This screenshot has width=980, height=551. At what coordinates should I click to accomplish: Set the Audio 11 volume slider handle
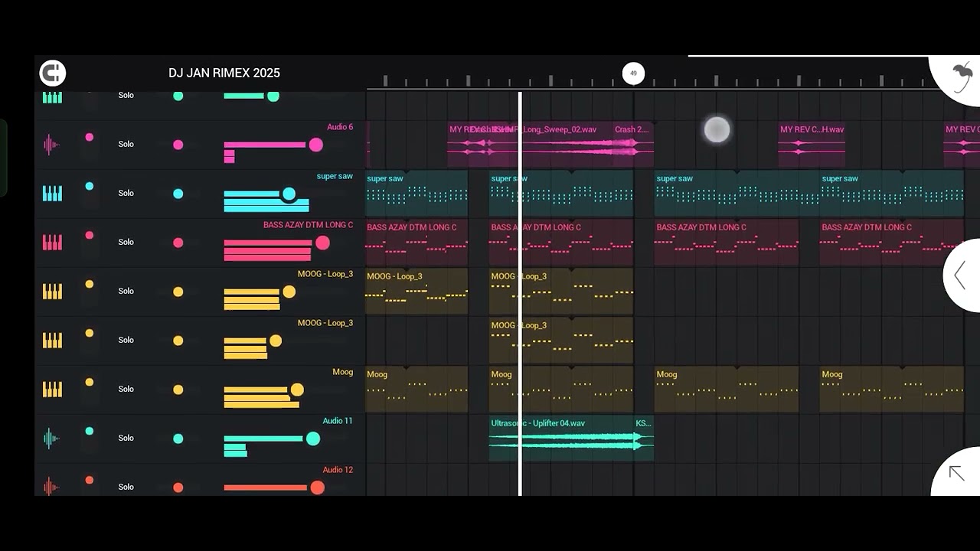(312, 439)
